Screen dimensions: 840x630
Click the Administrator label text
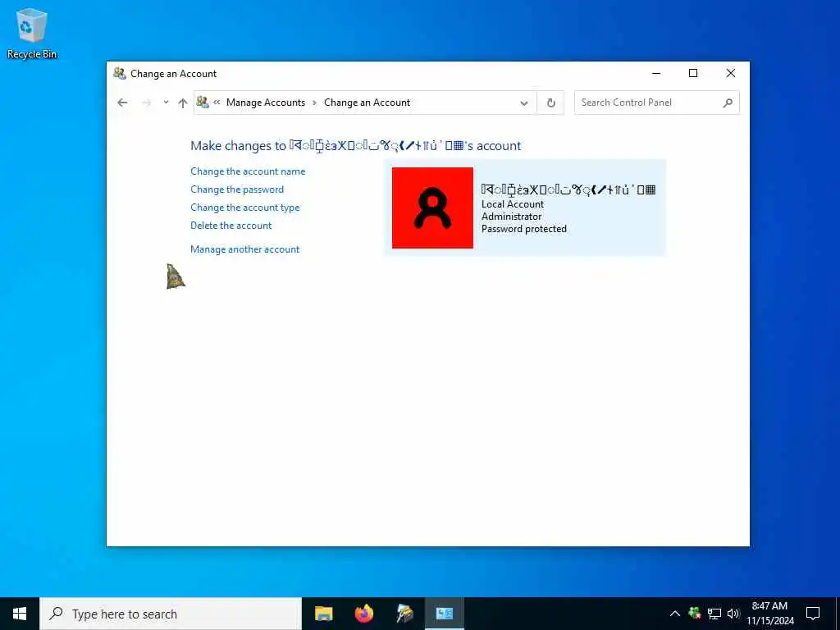coord(511,217)
